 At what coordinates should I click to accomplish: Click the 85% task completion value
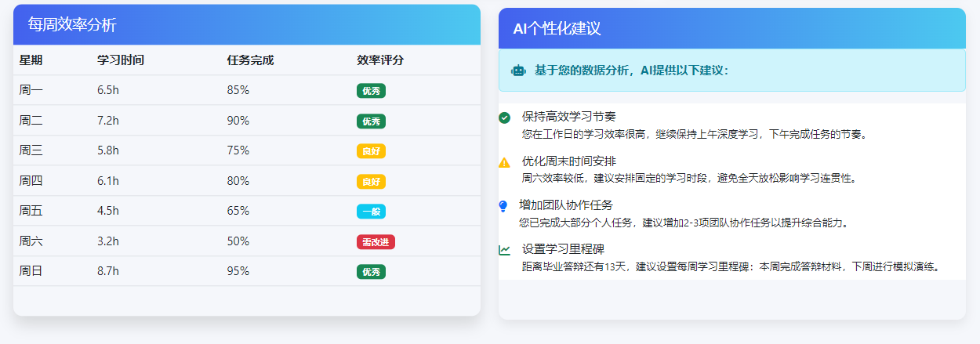[238, 91]
